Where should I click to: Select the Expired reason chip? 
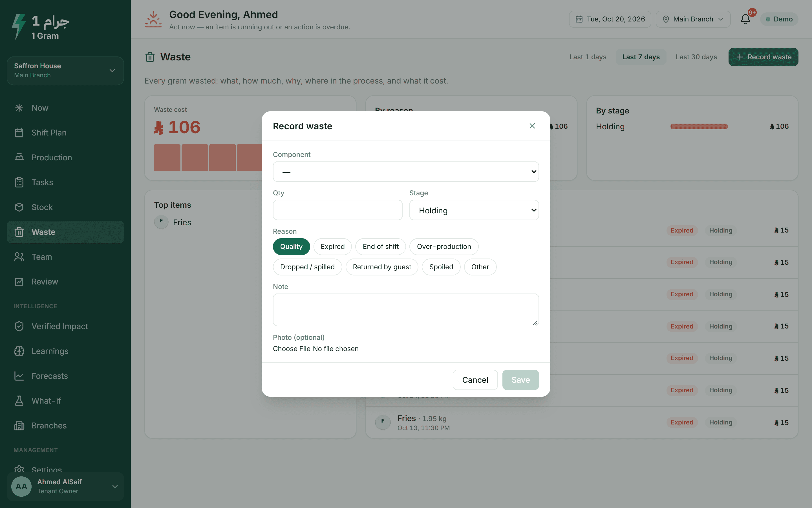coord(332,247)
